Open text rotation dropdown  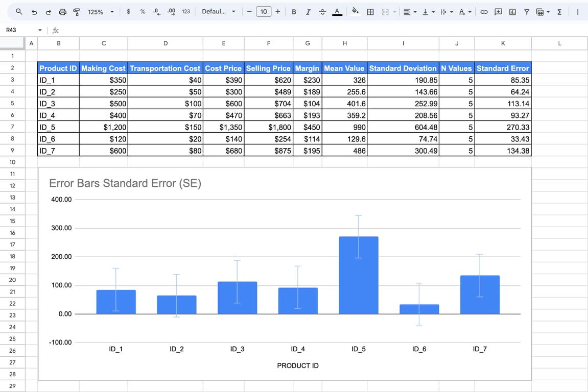click(x=465, y=12)
